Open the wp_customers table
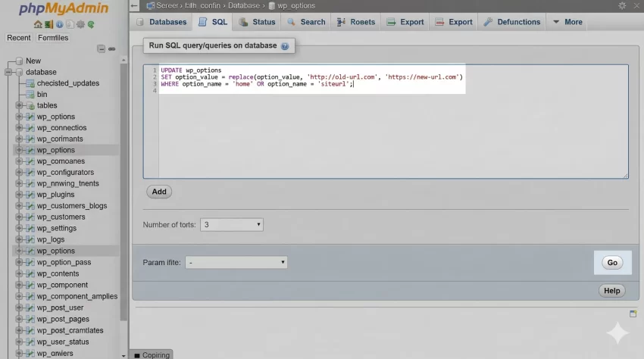 [61, 217]
